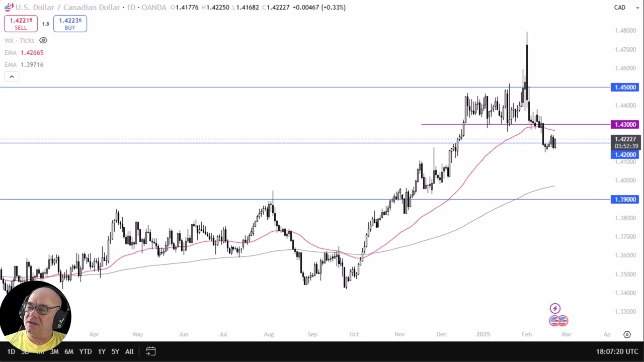
Task: Click the red SELL 1.42218 button
Action: pyautogui.click(x=21, y=24)
